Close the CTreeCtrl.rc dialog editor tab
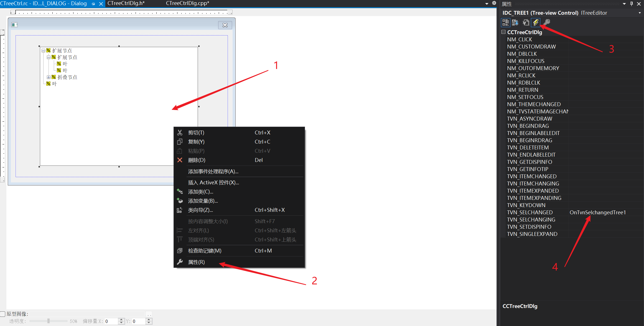This screenshot has height=326, width=644. pos(101,4)
